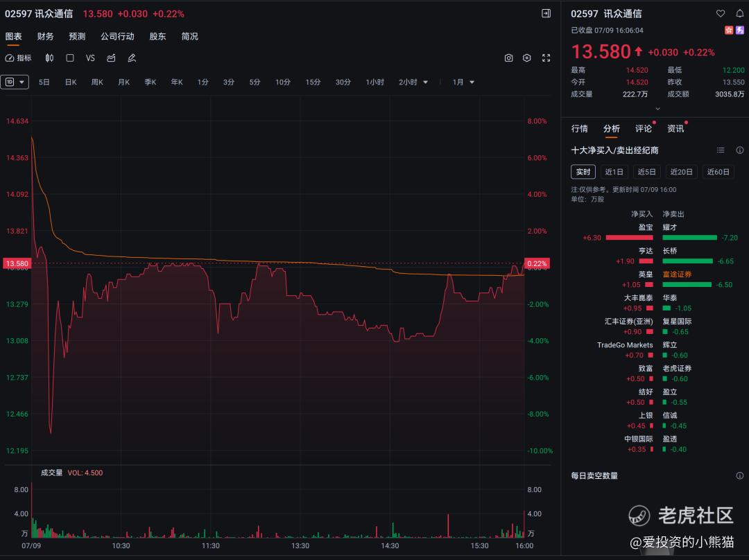Viewport: 749px width, 560px height.
Task: Select the 5日 timeframe
Action: pos(44,82)
